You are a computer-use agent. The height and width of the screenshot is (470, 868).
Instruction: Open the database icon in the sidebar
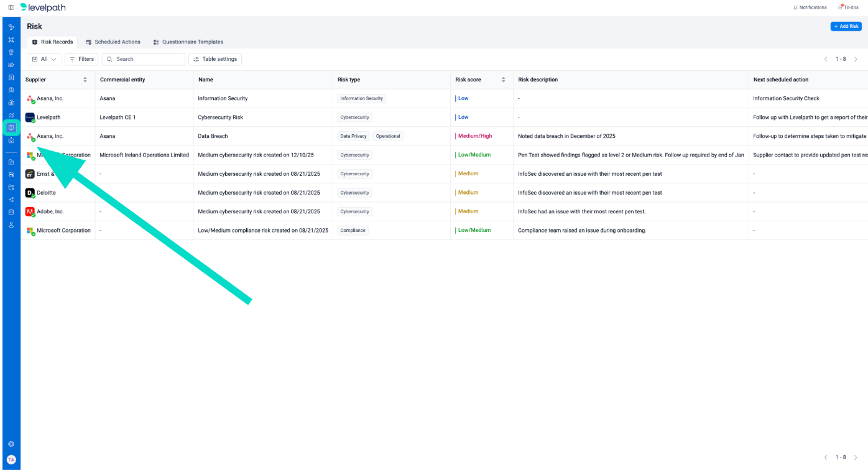pos(11,212)
